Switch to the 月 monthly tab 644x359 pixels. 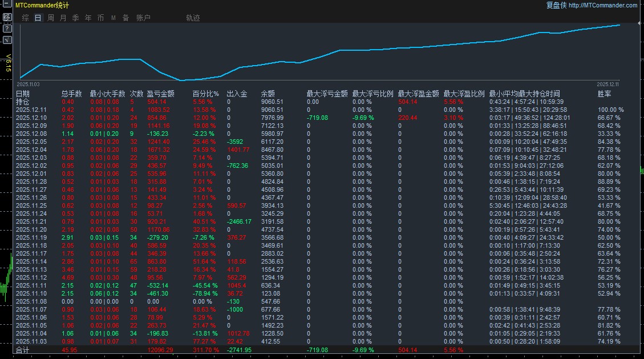tap(63, 18)
